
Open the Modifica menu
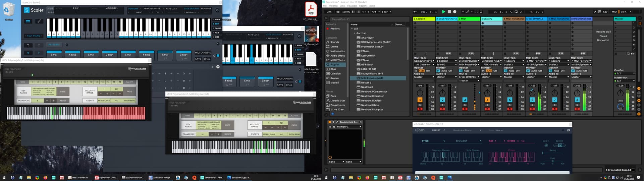click(333, 6)
